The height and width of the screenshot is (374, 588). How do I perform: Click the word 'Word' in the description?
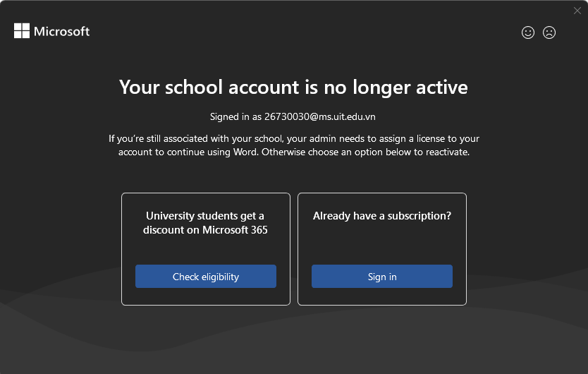pos(245,152)
